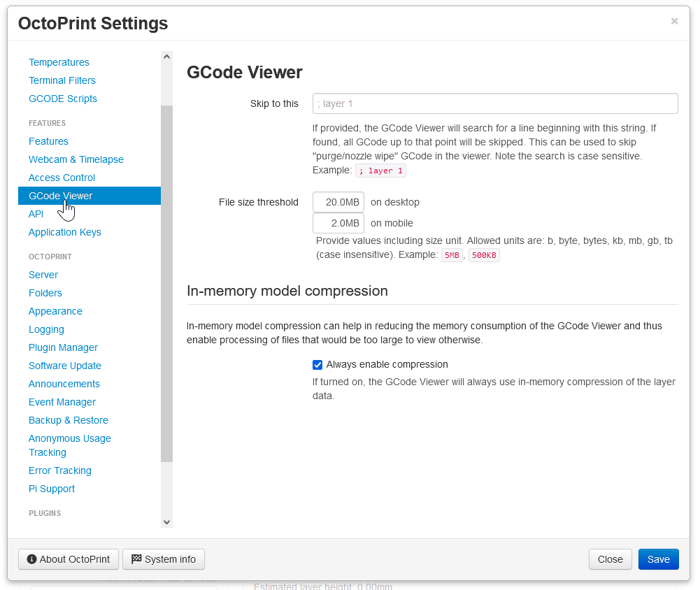Click the desktop file size threshold field
The height and width of the screenshot is (590, 700).
coord(338,202)
